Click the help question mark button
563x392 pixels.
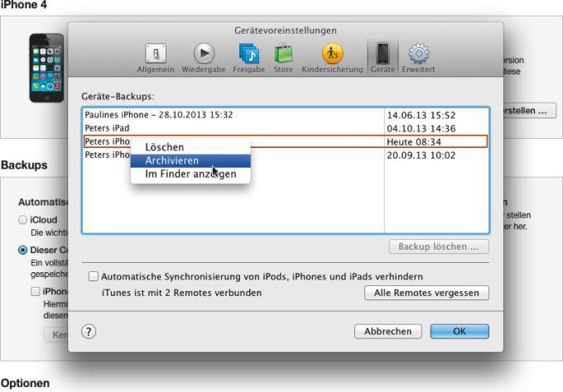(89, 332)
